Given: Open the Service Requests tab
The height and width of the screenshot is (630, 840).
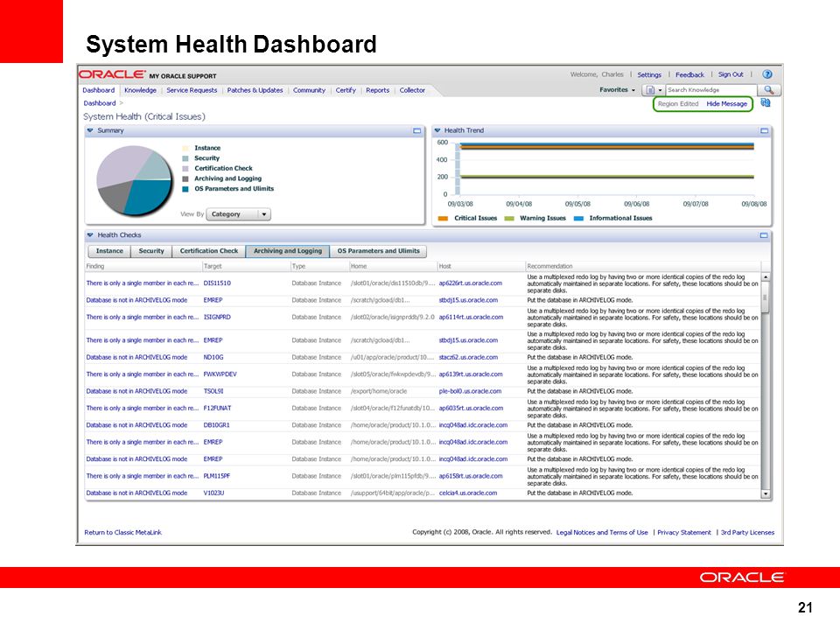Looking at the screenshot, I should [x=192, y=90].
